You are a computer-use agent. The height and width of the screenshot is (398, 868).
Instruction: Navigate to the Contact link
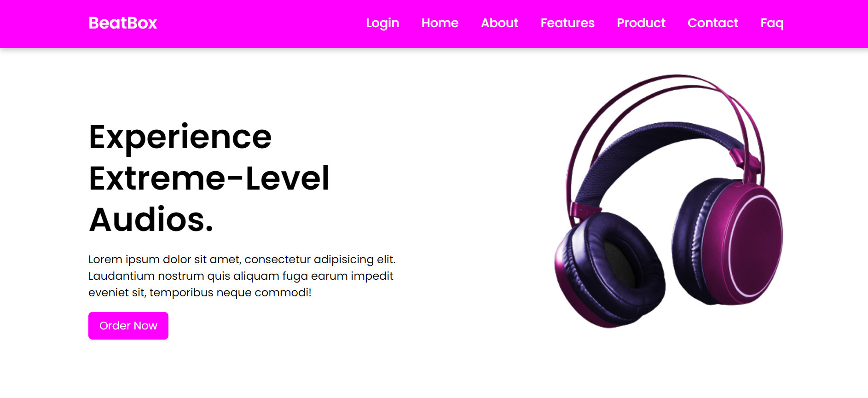tap(713, 23)
